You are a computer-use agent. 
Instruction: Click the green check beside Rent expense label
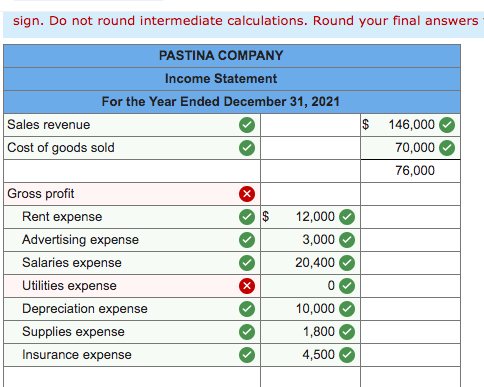247,217
